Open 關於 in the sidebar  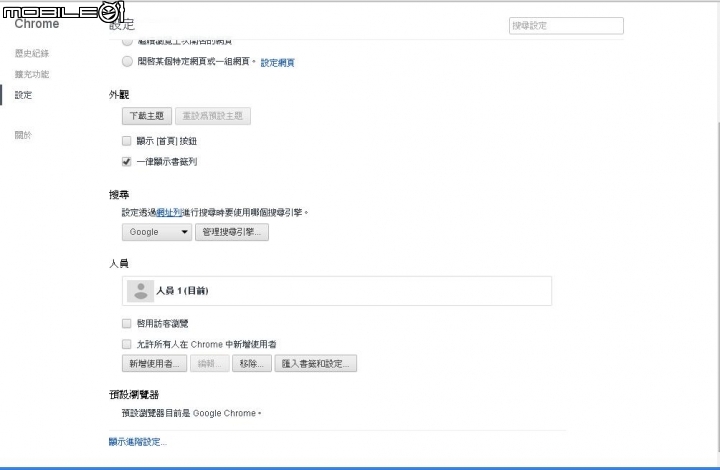point(23,135)
